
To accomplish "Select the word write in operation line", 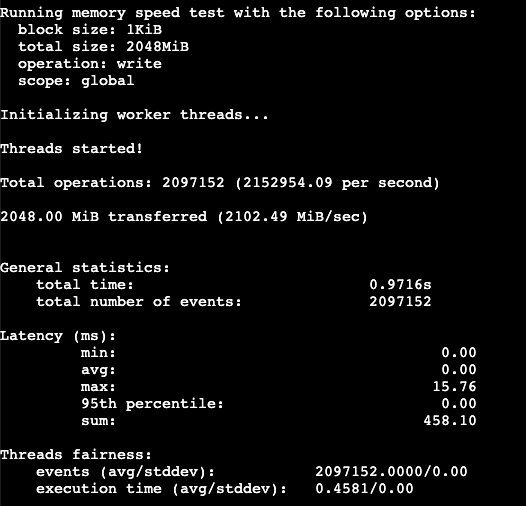I will tap(139, 64).
